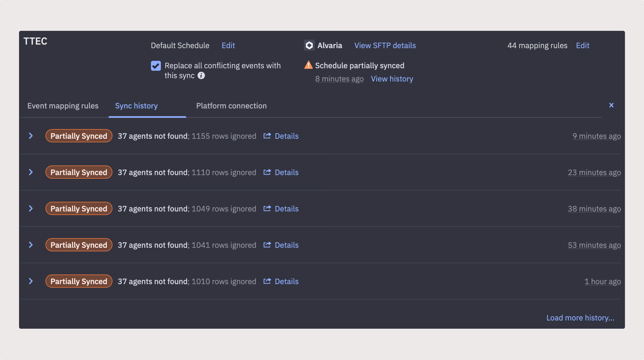
Task: Edit the 44 mapping rules
Action: click(x=582, y=45)
